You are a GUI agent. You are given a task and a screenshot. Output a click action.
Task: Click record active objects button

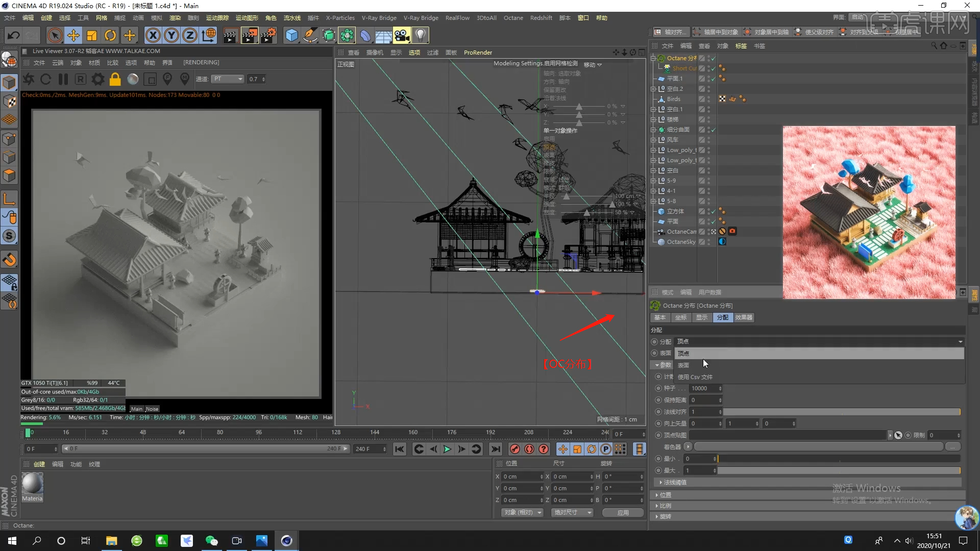tap(514, 449)
